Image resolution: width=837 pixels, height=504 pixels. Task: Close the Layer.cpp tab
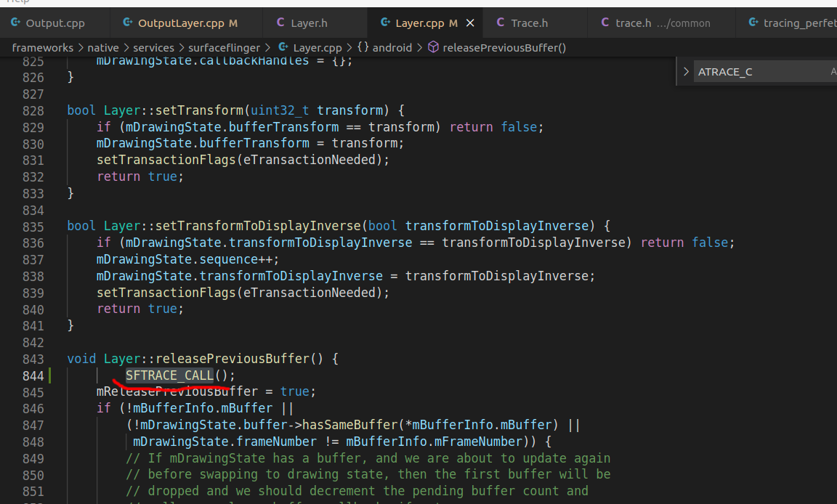[x=470, y=23]
